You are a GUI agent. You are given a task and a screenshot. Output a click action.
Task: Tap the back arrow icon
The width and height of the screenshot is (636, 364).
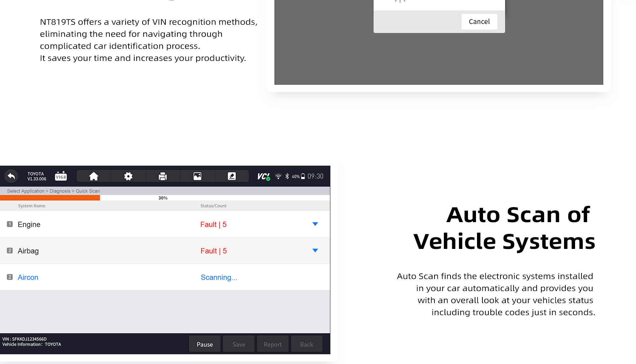pyautogui.click(x=11, y=176)
